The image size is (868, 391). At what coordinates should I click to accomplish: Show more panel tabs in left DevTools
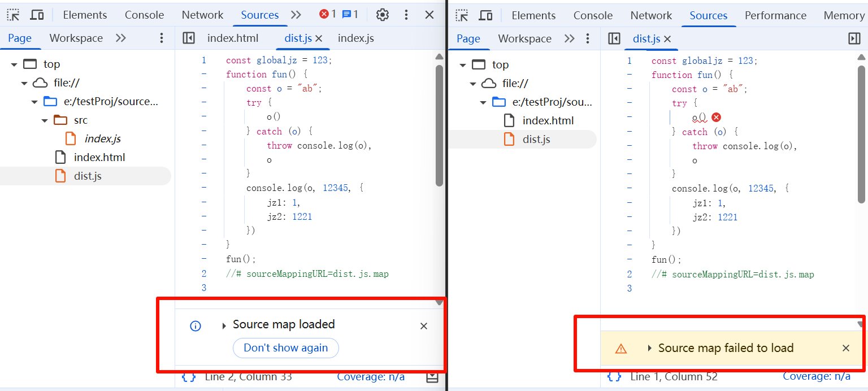point(296,15)
